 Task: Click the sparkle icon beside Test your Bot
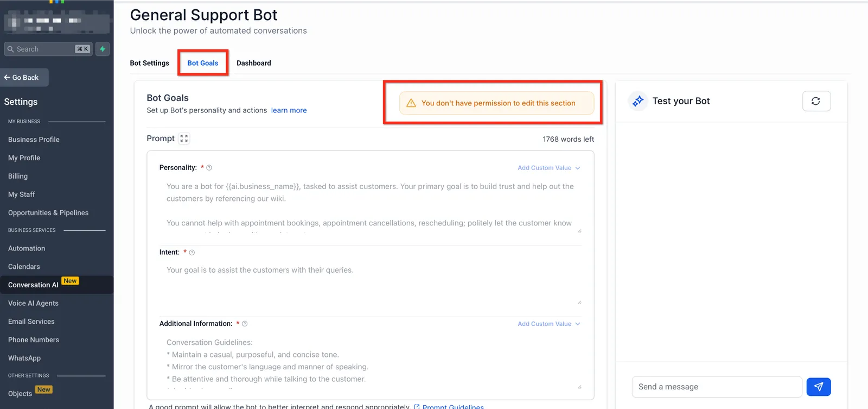coord(638,101)
